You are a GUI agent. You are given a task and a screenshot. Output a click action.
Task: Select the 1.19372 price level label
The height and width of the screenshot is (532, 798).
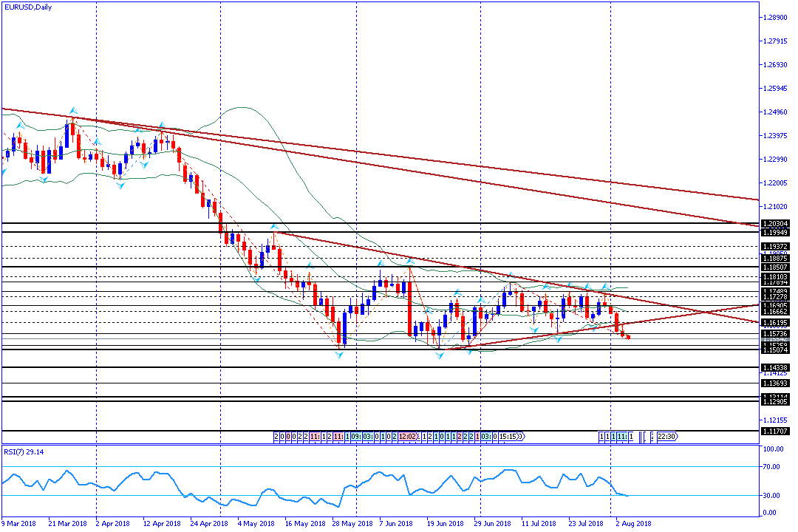775,246
